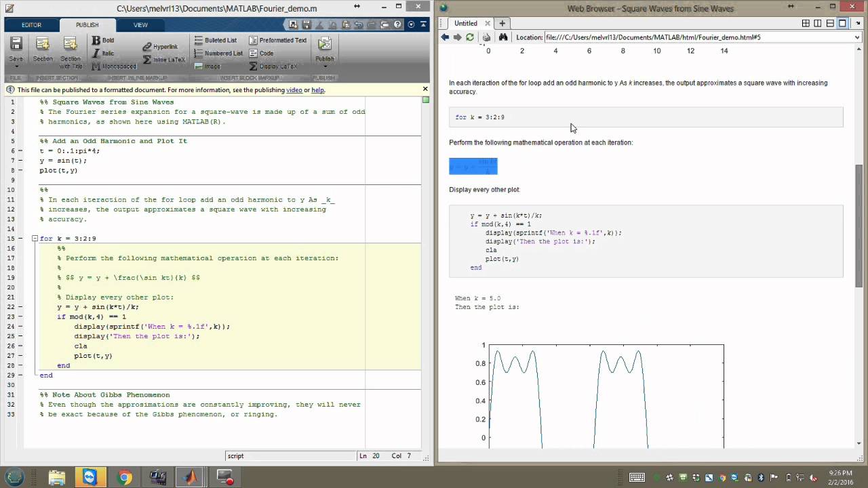The width and height of the screenshot is (868, 488).
Task: Insert Inline LaTeX
Action: (163, 60)
